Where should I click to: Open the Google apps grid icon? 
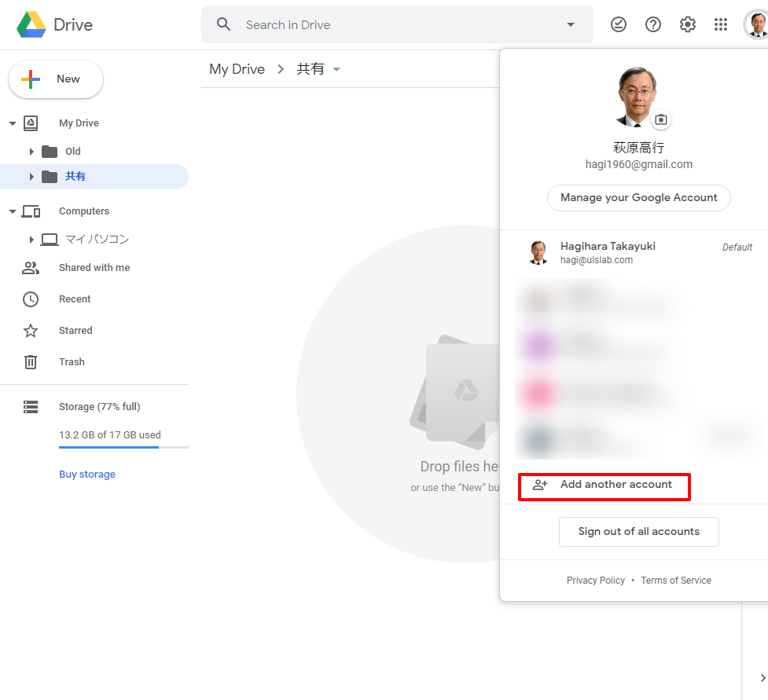[x=721, y=24]
